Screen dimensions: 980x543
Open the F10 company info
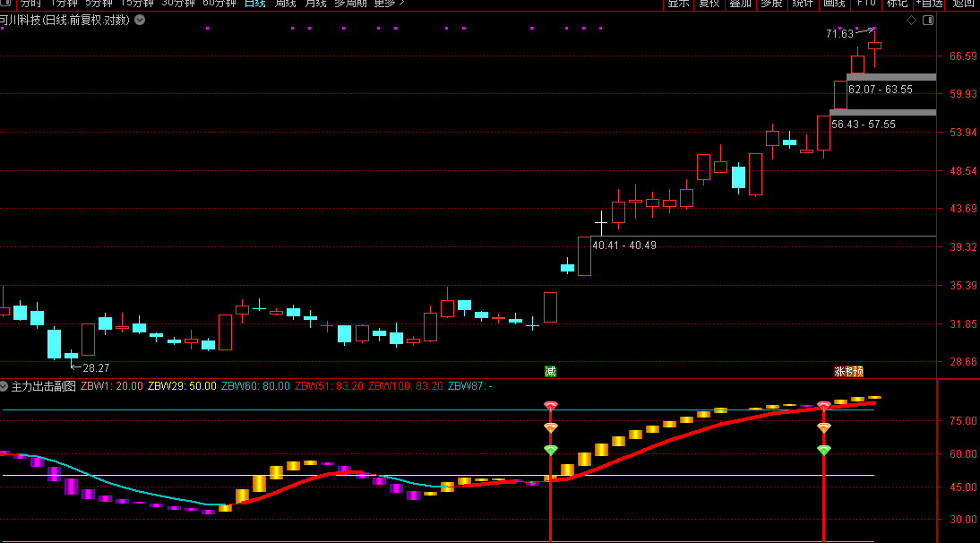(866, 3)
